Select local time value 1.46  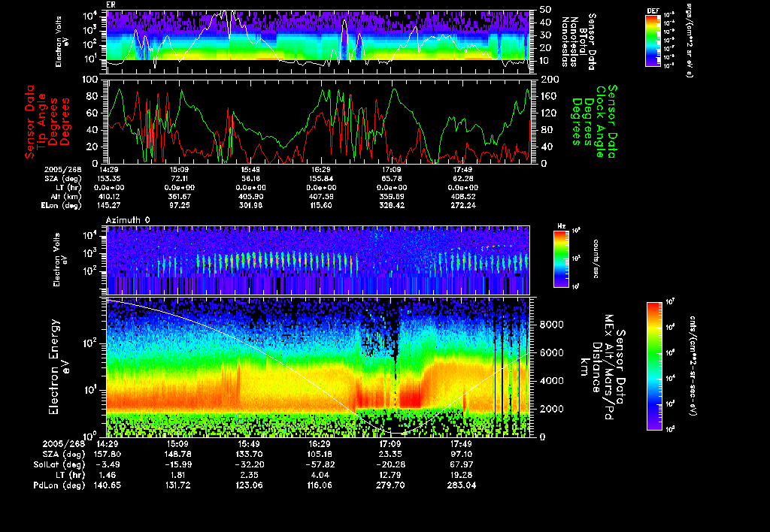pos(108,475)
